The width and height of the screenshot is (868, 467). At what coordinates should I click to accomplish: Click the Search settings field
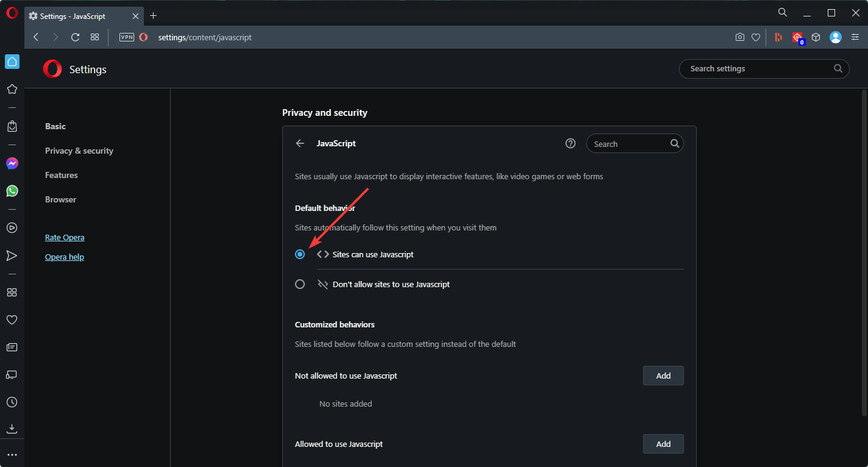pyautogui.click(x=759, y=69)
